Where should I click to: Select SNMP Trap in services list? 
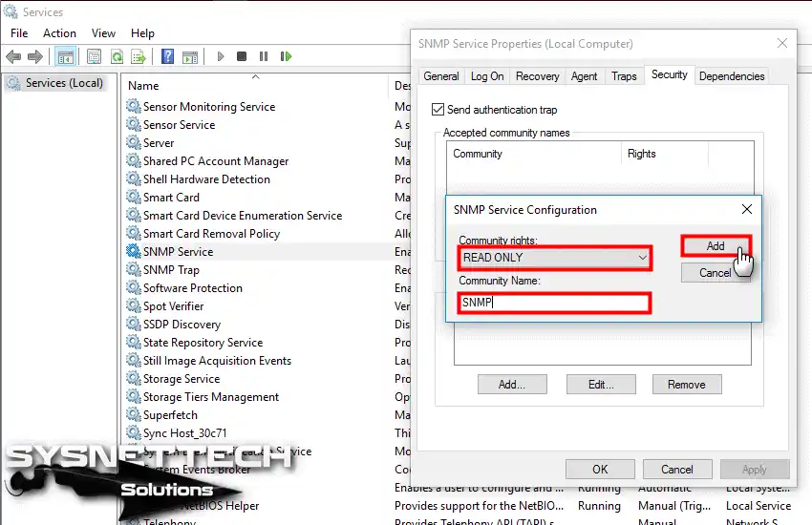171,270
